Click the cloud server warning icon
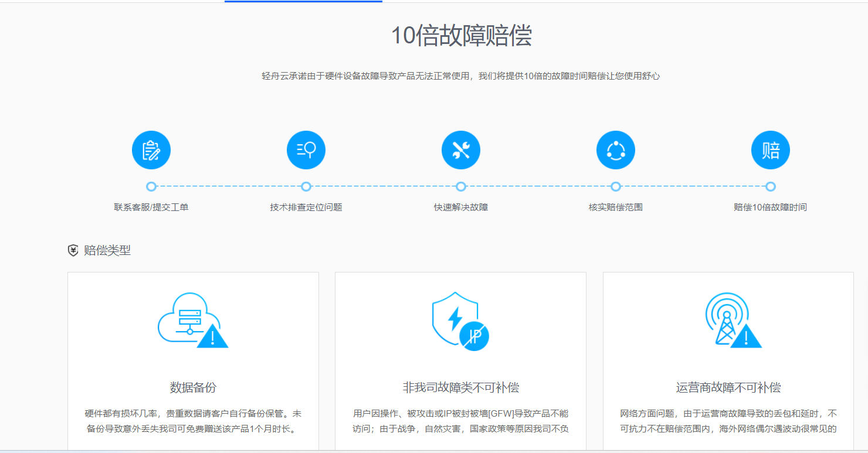The width and height of the screenshot is (868, 453). (x=192, y=320)
